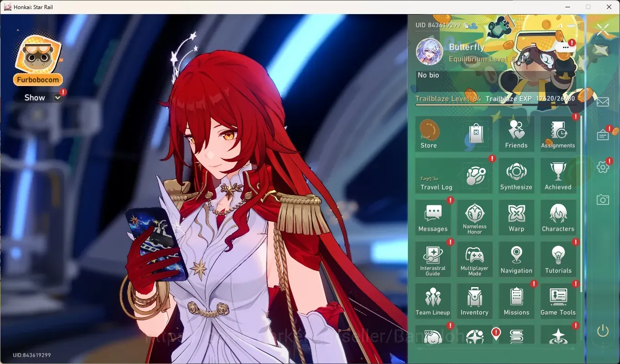Image resolution: width=620 pixels, height=364 pixels.
Task: Open the star beacon tile
Action: (558, 335)
